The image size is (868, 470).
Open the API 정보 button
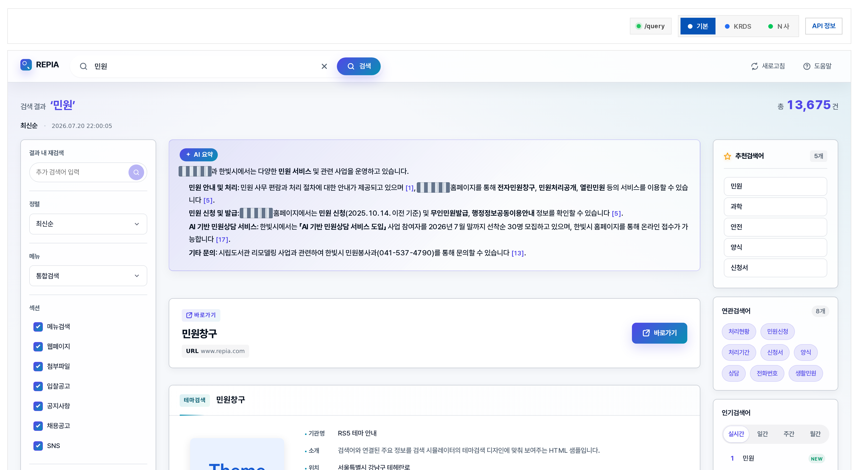[x=824, y=26]
